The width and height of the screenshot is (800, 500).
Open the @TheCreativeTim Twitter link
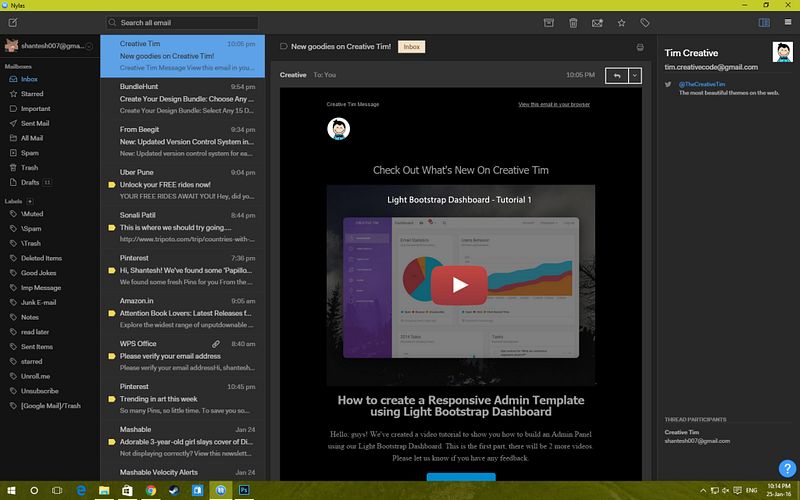click(x=702, y=84)
